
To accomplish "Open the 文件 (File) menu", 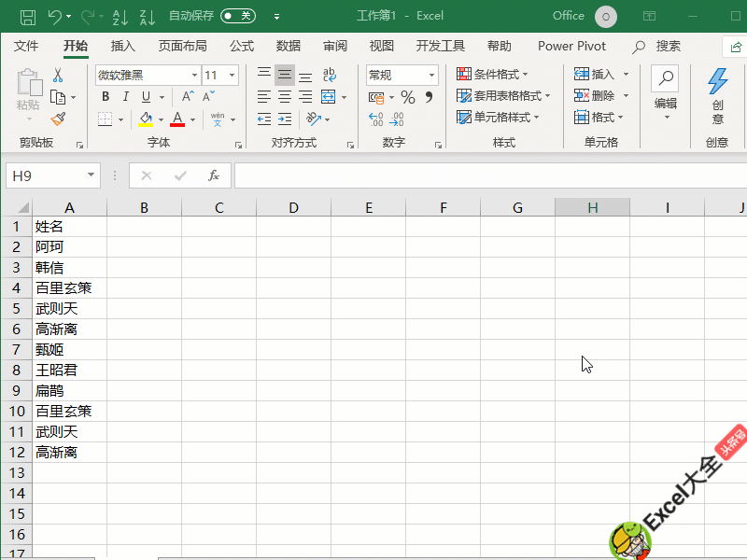I will (x=25, y=46).
